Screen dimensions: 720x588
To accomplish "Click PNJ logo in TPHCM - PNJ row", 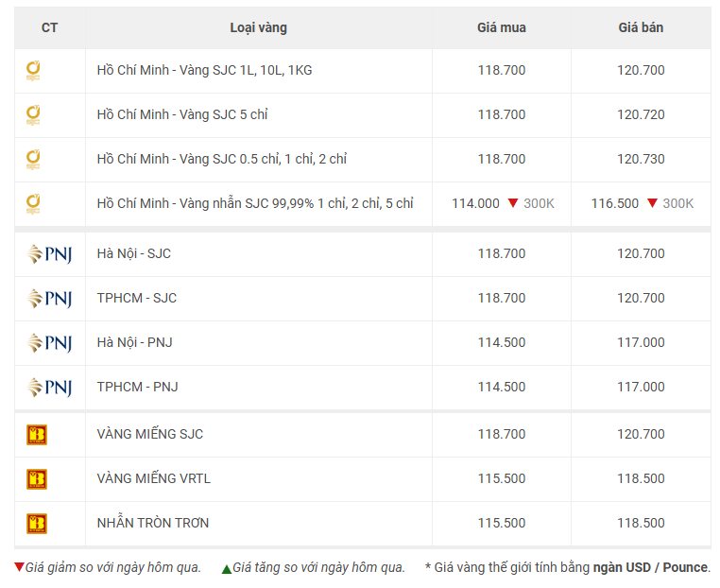I will (x=49, y=388).
